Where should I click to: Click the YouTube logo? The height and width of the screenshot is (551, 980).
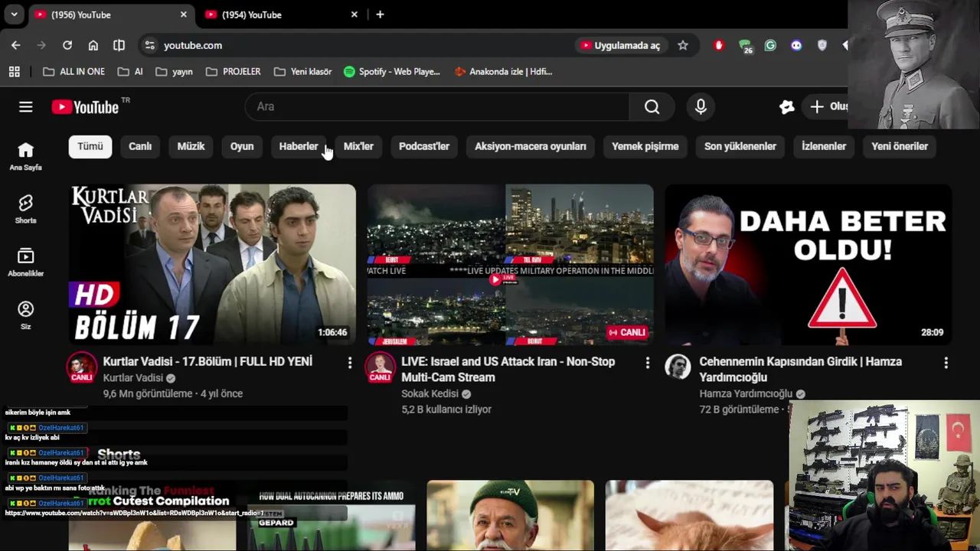[x=86, y=107]
